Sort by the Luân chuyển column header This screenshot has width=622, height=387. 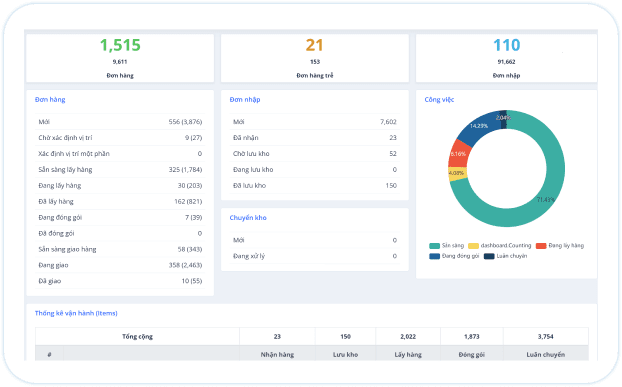(x=545, y=354)
